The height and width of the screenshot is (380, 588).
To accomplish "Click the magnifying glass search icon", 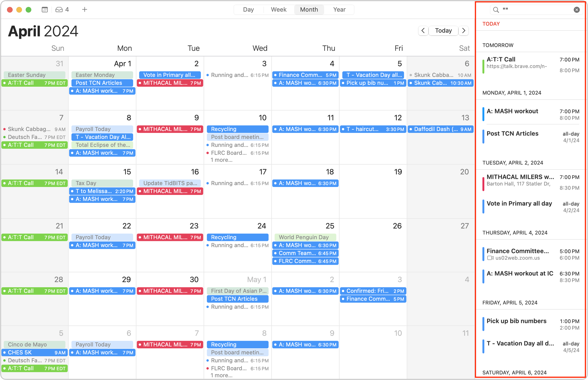I will (496, 10).
